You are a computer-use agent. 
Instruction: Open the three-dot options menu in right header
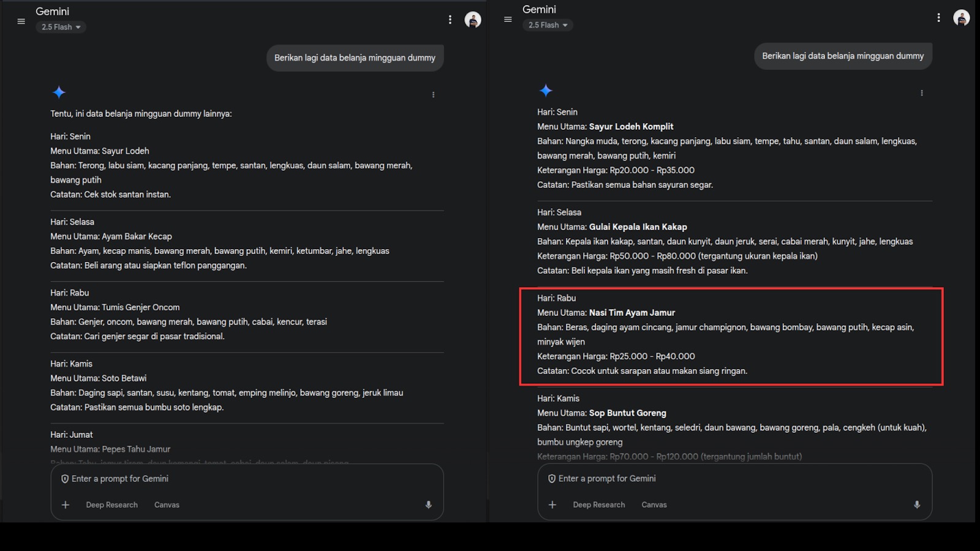(x=938, y=18)
